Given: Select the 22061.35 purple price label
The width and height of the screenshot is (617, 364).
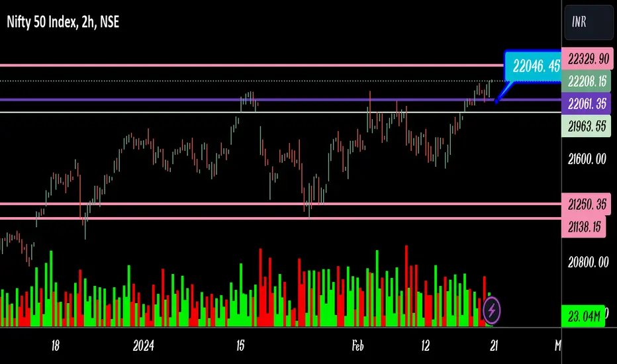Looking at the screenshot, I should tap(587, 104).
